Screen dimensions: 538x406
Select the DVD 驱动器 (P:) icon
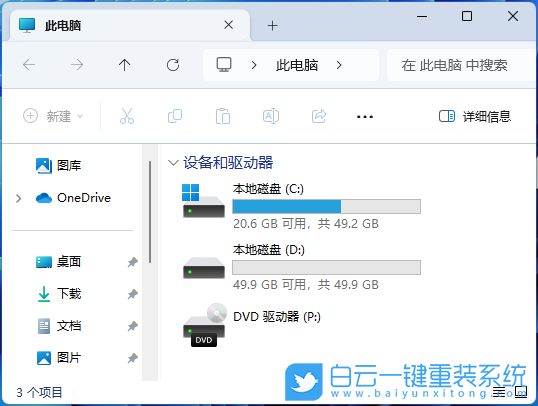204,325
